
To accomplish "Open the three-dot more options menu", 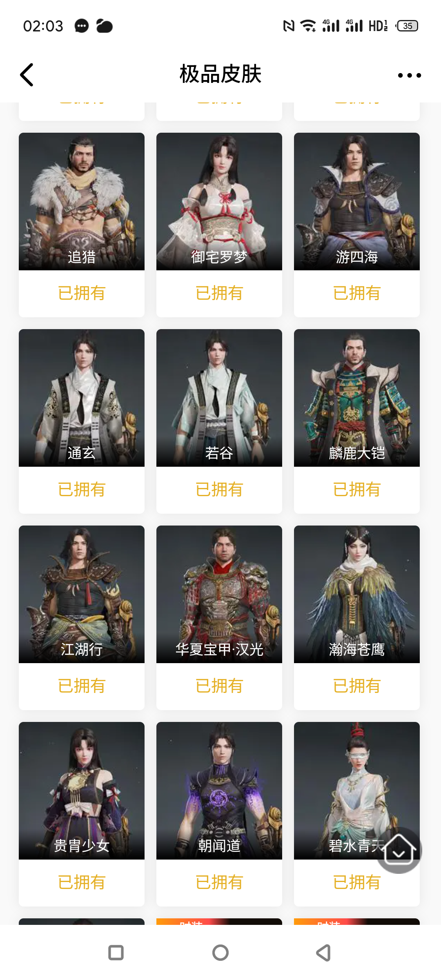I will pos(409,75).
